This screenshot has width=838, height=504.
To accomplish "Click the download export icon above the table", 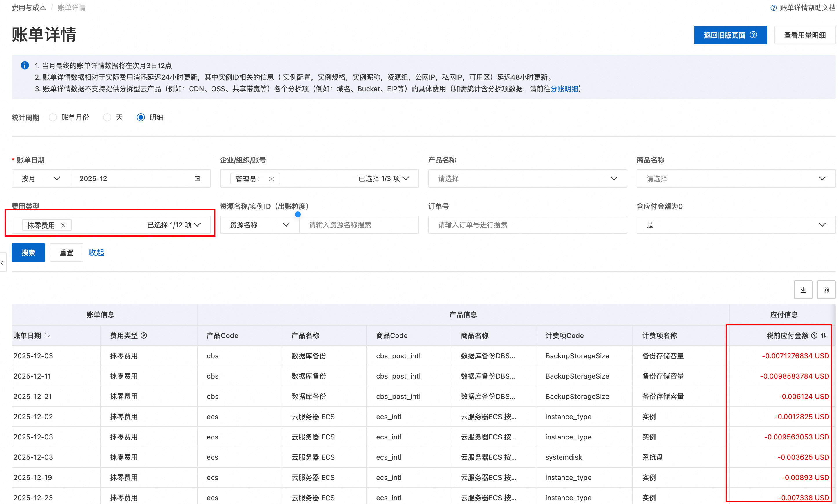I will 803,290.
